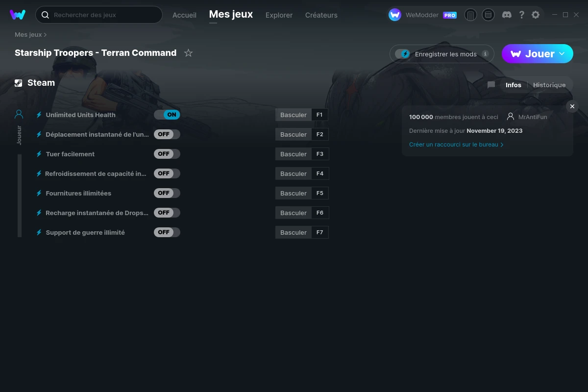
Task: Click the MrAntiFun author person icon
Action: click(x=511, y=117)
